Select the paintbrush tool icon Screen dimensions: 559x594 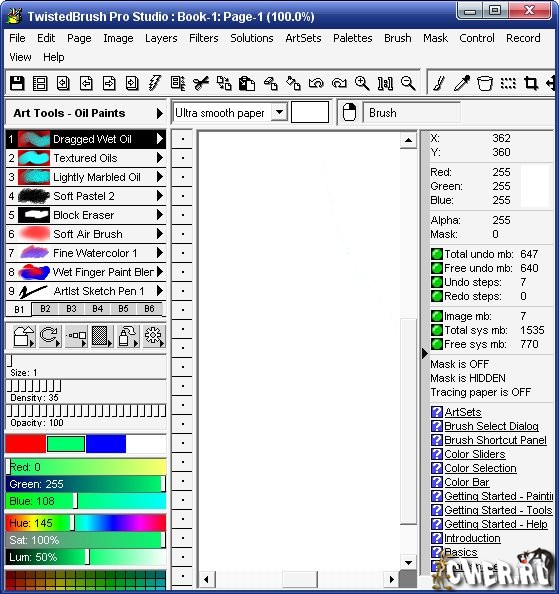click(x=439, y=83)
